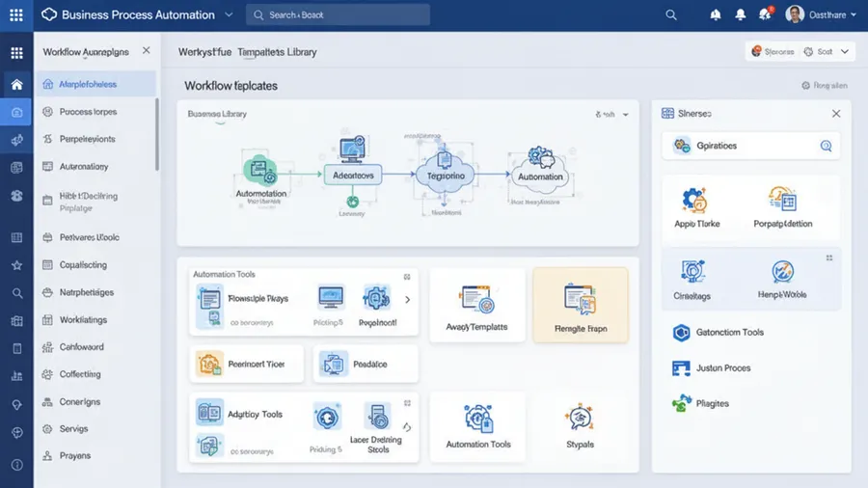
Task: Expand the Business Process Automation title dropdown
Action: tap(229, 14)
